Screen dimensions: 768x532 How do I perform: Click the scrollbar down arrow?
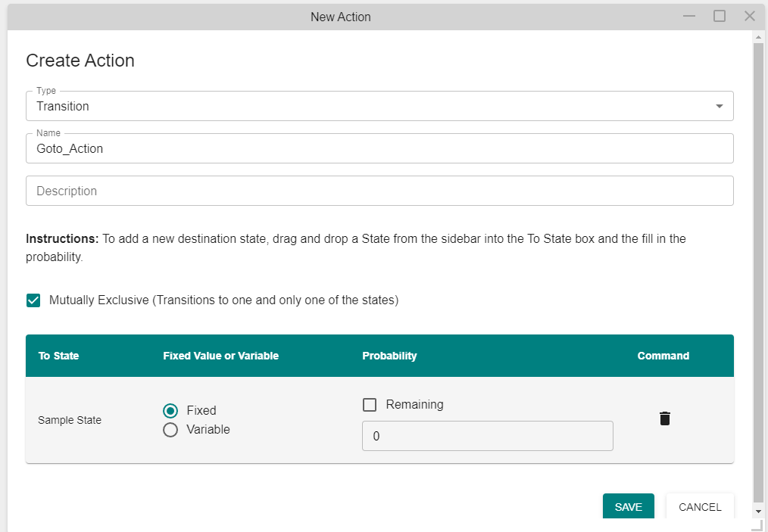click(759, 512)
